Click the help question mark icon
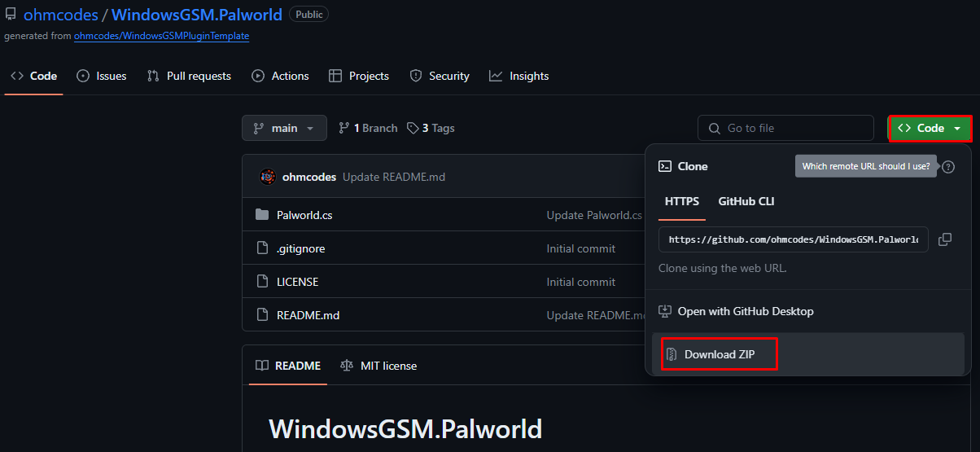The image size is (980, 452). pyautogui.click(x=948, y=167)
